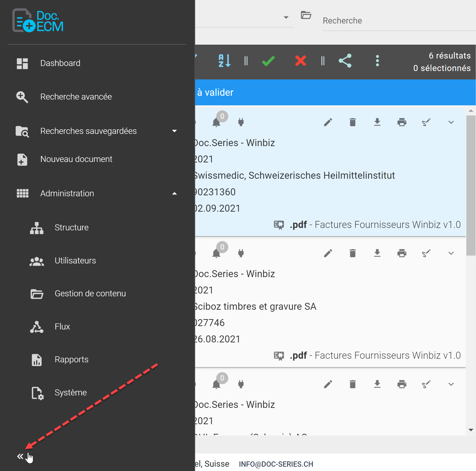Select 'Swissmedic, Schweizerisches Heilmittelinstitut' text
Screen dimensions: 476x471
295,176
